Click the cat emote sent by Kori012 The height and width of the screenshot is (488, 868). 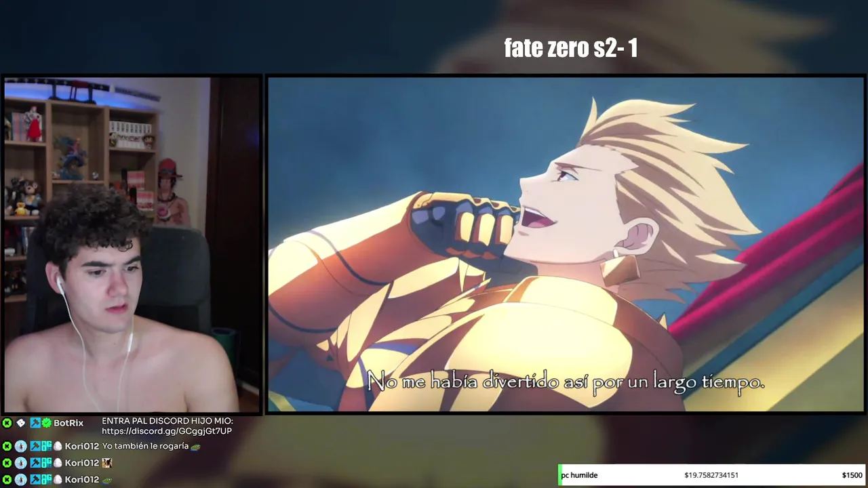tap(107, 463)
